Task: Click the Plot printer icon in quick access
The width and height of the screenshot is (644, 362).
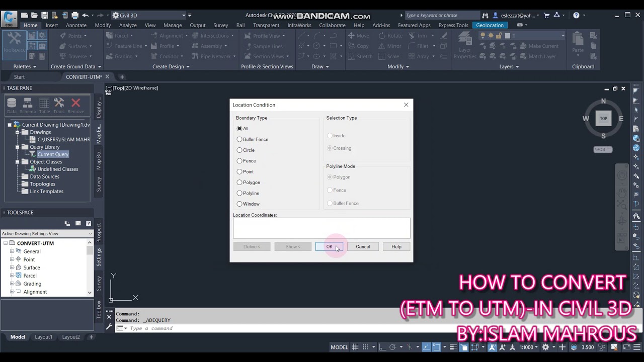Action: point(75,16)
